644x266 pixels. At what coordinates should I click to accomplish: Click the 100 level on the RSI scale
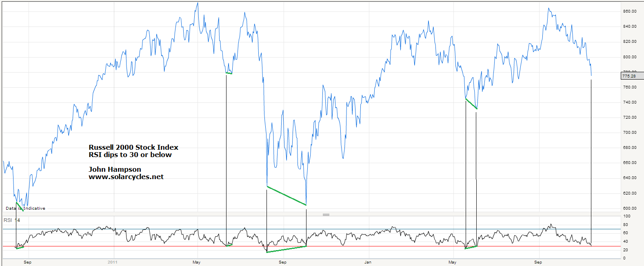pos(626,216)
